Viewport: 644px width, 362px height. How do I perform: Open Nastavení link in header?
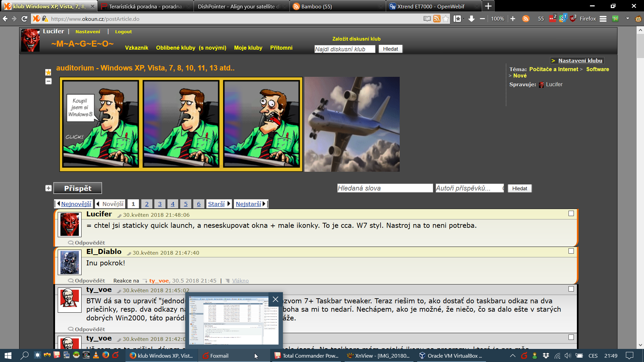point(88,32)
